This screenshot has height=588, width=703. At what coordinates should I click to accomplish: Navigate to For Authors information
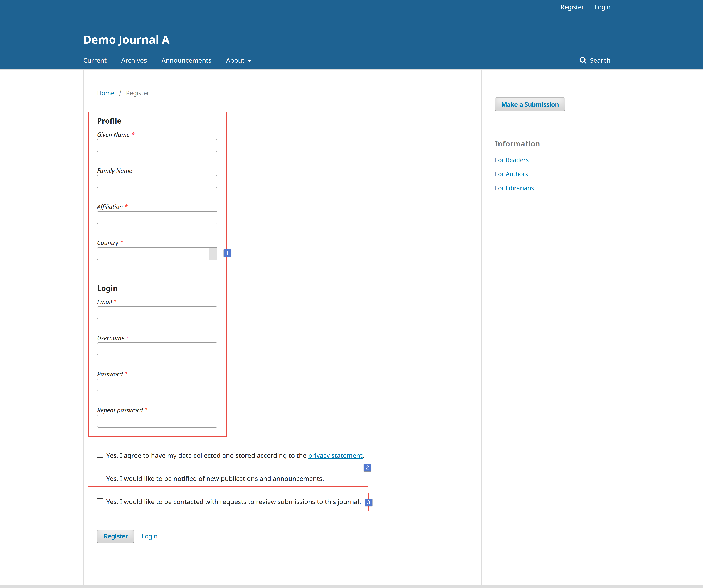coord(511,174)
